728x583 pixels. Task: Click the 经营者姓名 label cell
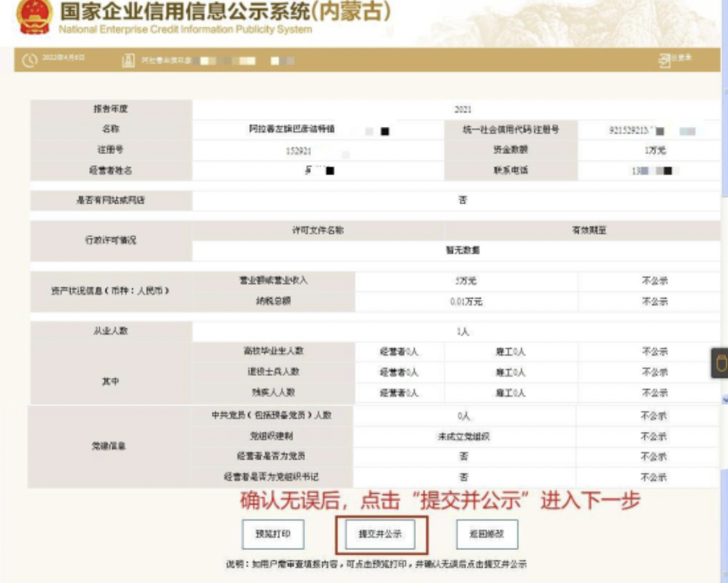point(110,171)
